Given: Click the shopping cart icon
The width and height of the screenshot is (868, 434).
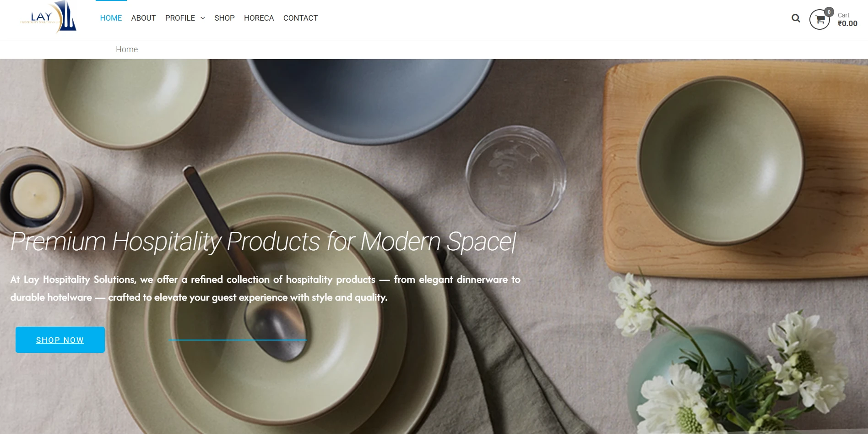Looking at the screenshot, I should [819, 19].
